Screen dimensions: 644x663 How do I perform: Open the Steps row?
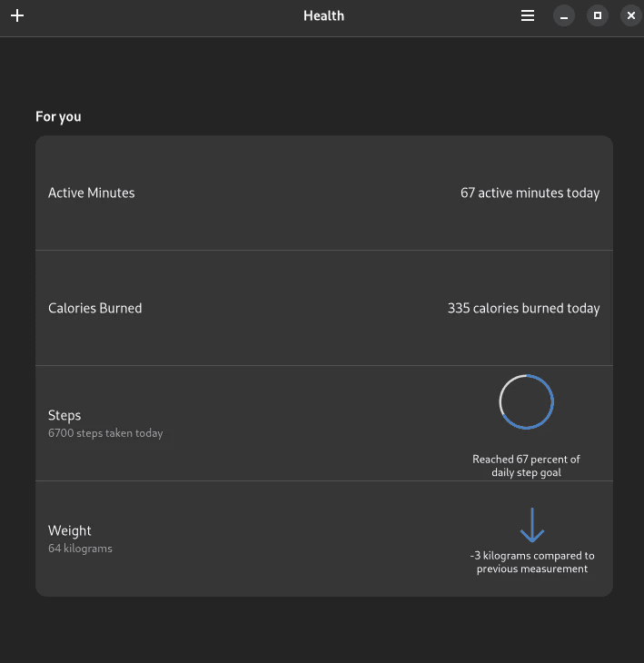[x=324, y=423]
